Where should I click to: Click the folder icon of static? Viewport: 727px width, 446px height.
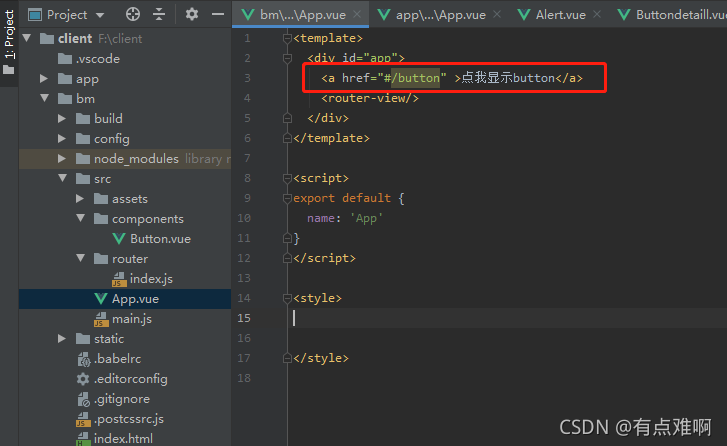coord(83,339)
